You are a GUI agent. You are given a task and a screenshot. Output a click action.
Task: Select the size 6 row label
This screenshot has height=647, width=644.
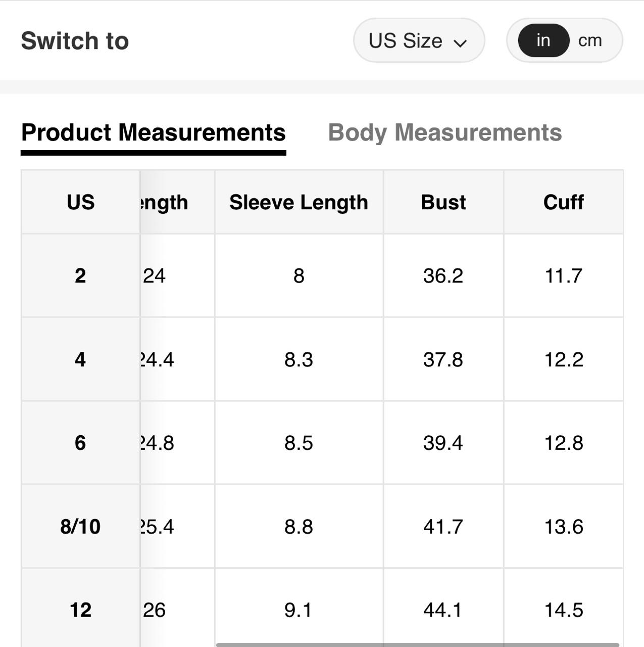coord(80,443)
